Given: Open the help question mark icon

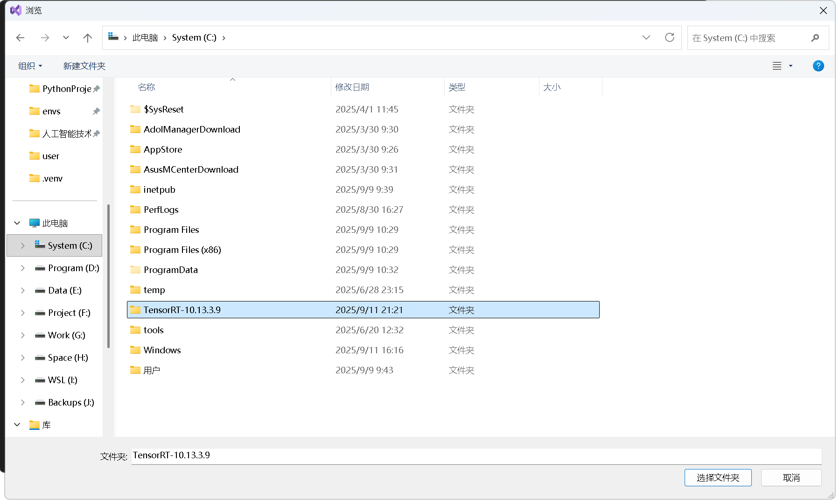Looking at the screenshot, I should [818, 66].
